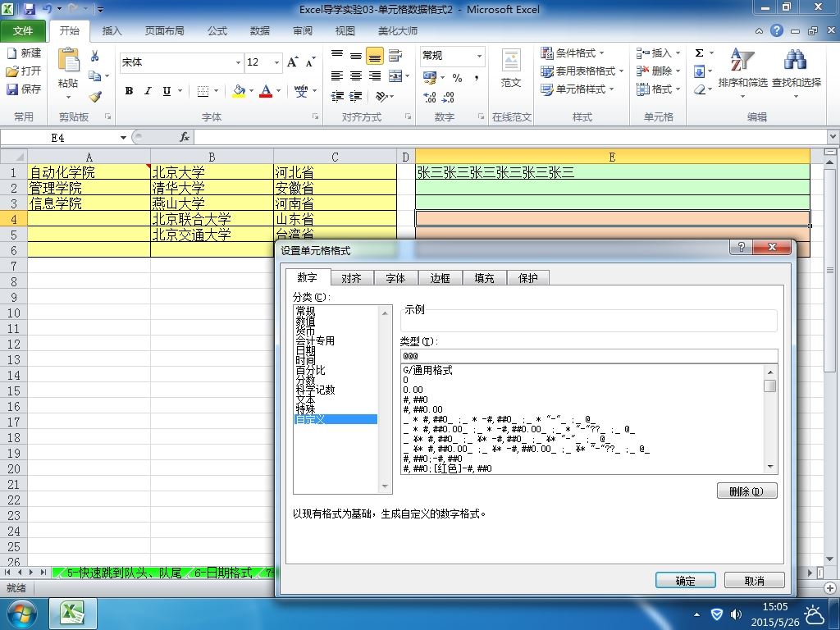Open sheet tab 6-日期格式

(x=222, y=573)
